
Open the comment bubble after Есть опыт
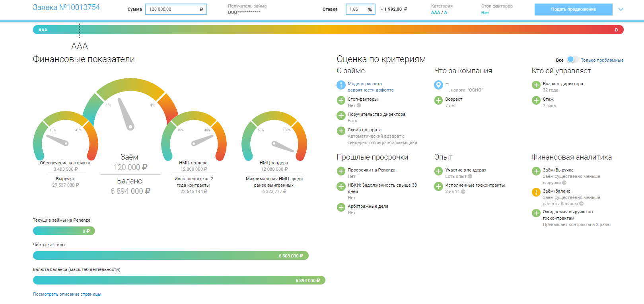pos(470,176)
